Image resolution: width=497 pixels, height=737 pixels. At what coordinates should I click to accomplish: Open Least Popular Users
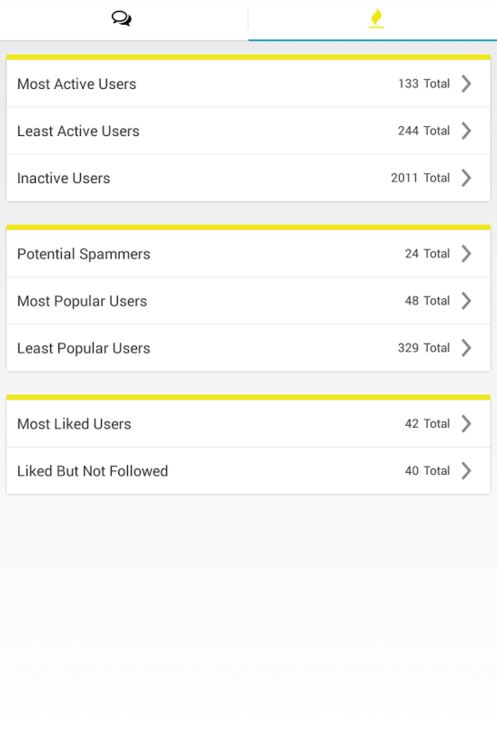pyautogui.click(x=248, y=348)
